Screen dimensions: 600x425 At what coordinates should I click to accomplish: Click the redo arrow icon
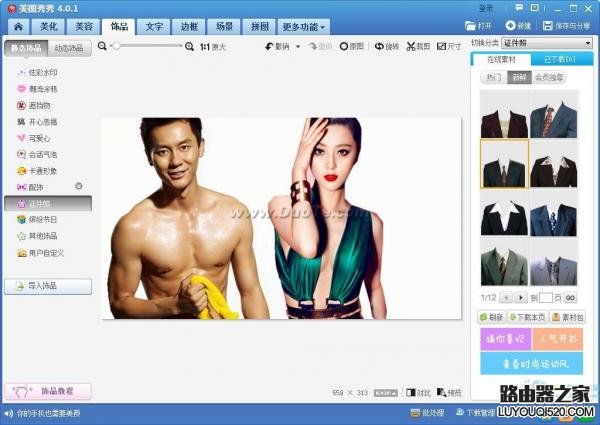pyautogui.click(x=313, y=47)
